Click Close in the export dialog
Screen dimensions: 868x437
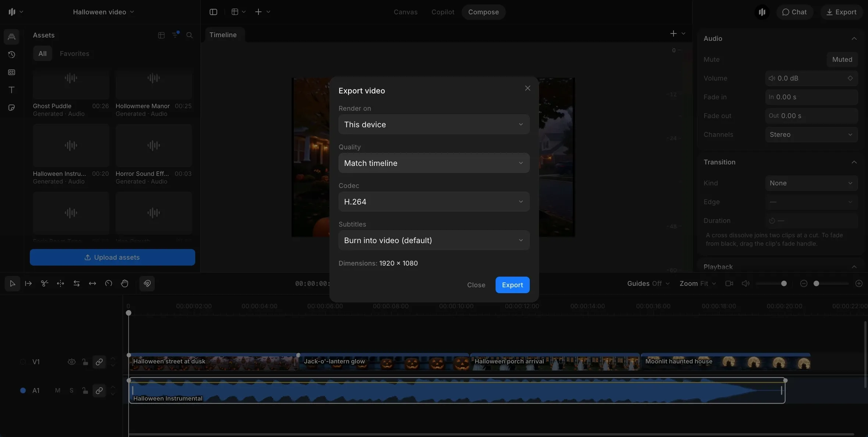coord(476,285)
